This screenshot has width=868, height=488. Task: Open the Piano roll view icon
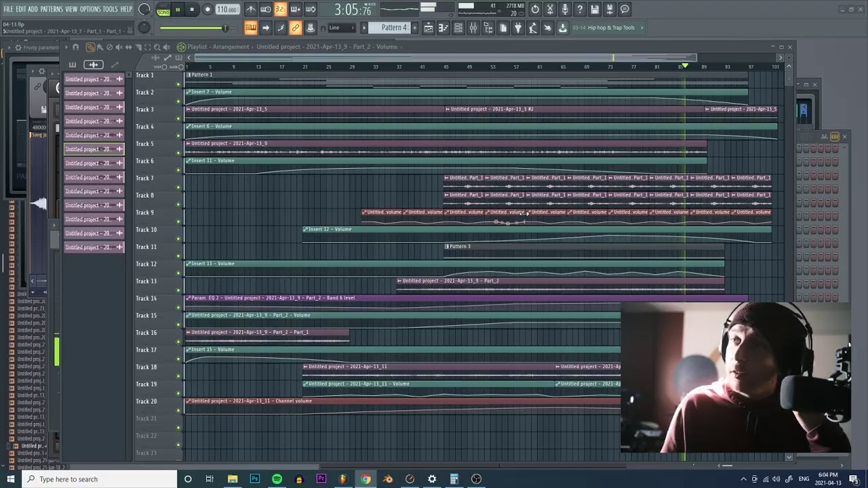click(443, 28)
